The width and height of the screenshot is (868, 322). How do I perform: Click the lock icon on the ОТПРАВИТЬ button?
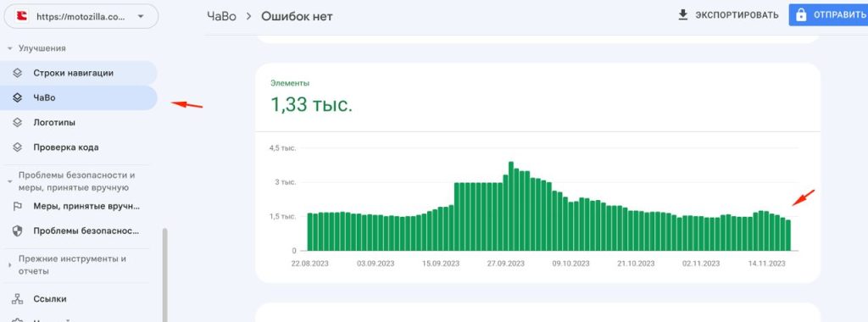(800, 15)
